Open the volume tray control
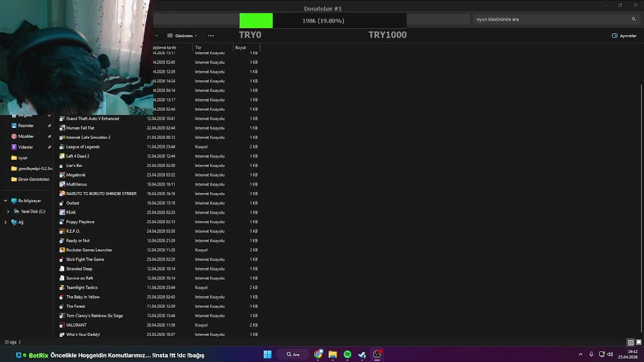Screen dimensions: 644x362 pyautogui.click(x=610, y=354)
